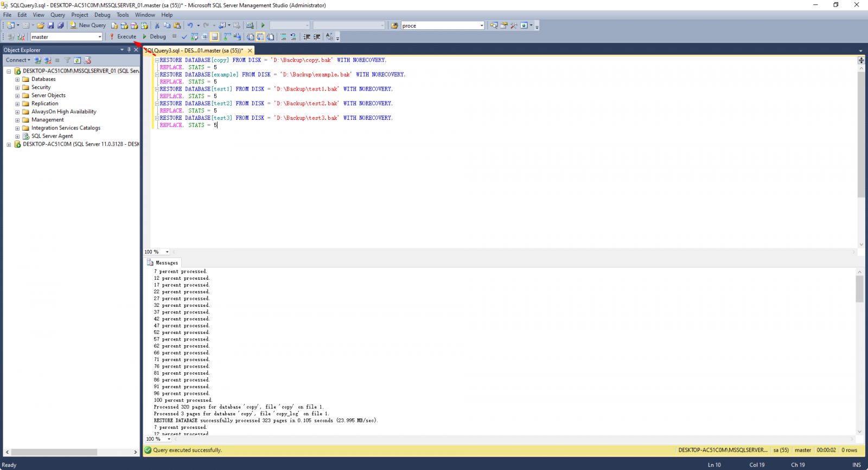868x470 pixels.
Task: Click the Undo arrow icon
Action: coord(190,25)
